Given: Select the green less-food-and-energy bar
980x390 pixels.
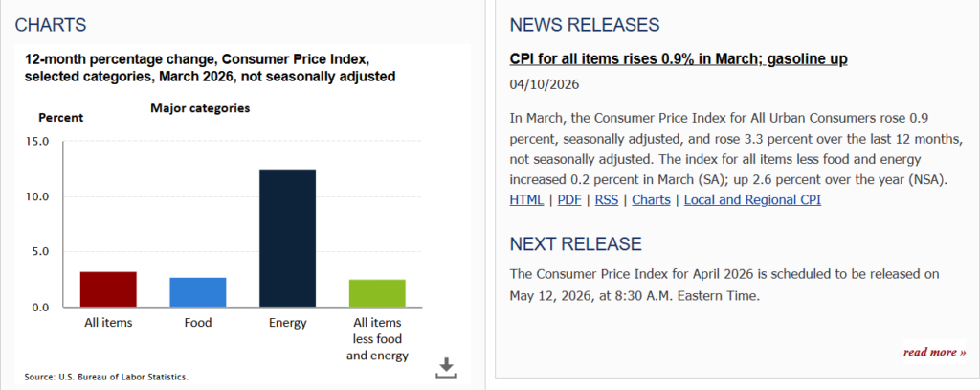Looking at the screenshot, I should (377, 293).
